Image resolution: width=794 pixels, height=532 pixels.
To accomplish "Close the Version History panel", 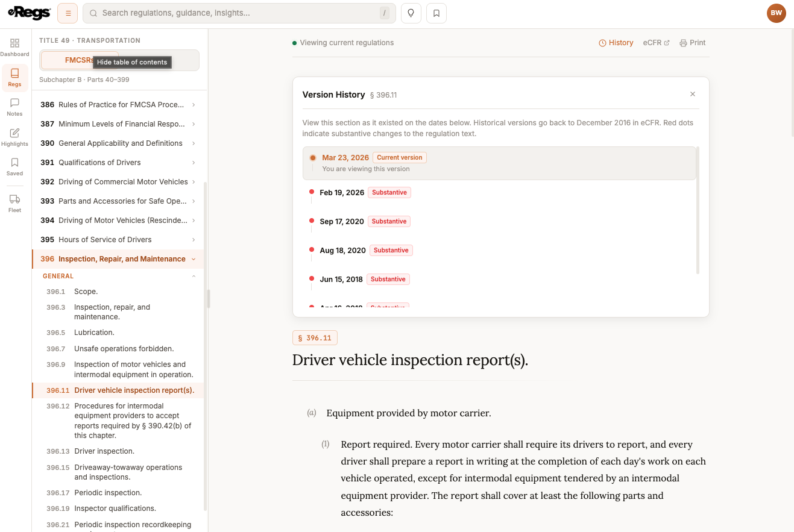I will point(693,94).
